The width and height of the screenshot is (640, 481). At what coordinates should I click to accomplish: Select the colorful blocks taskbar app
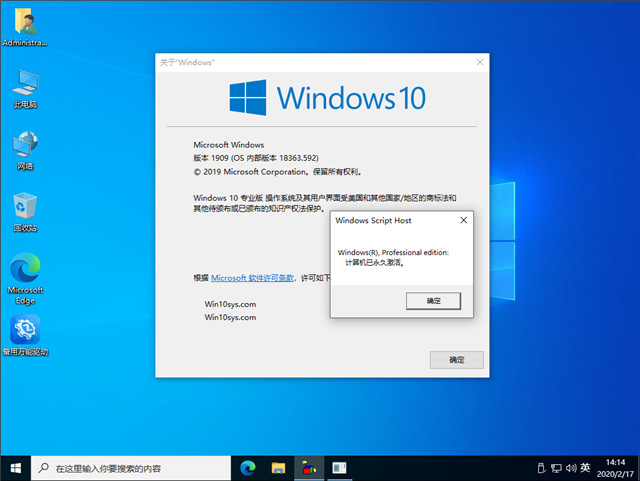(309, 468)
